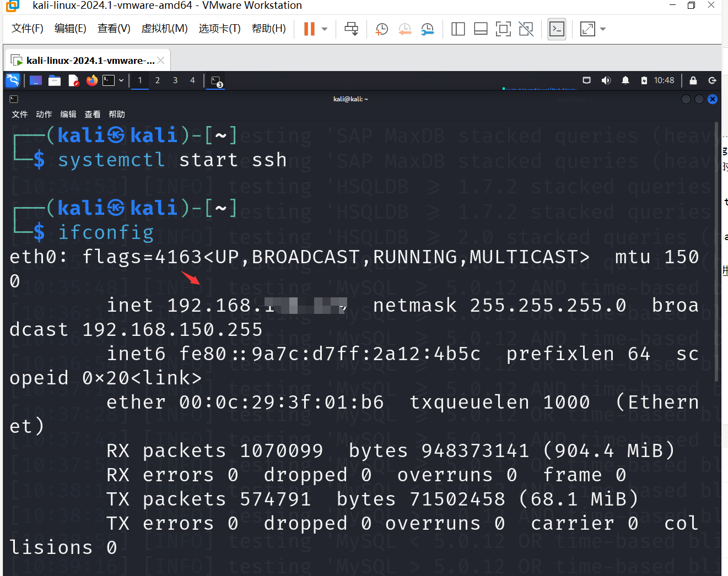Open the 查看(V) menu in VMware
This screenshot has height=576, width=728.
click(x=114, y=29)
